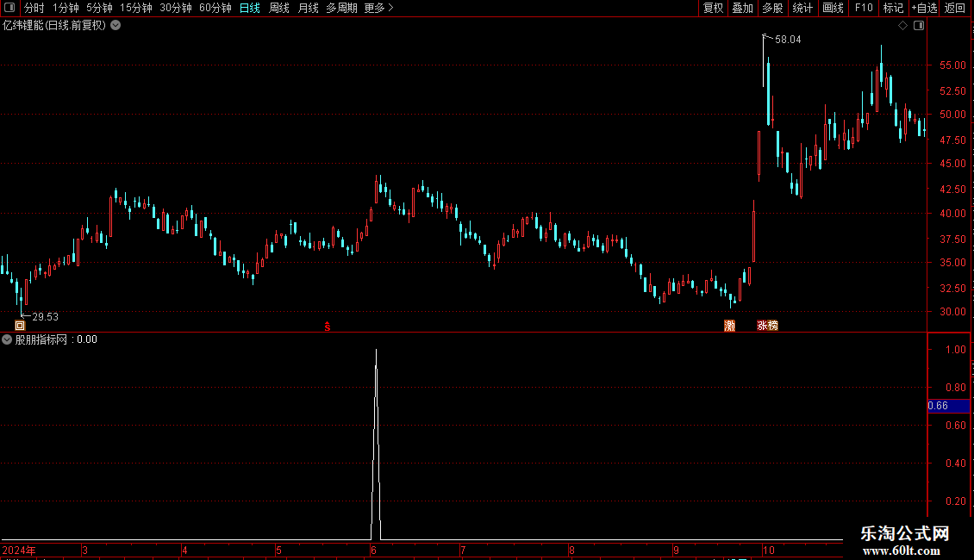The width and height of the screenshot is (974, 560).
Task: Switch to the 分时 intraday view
Action: coord(34,8)
